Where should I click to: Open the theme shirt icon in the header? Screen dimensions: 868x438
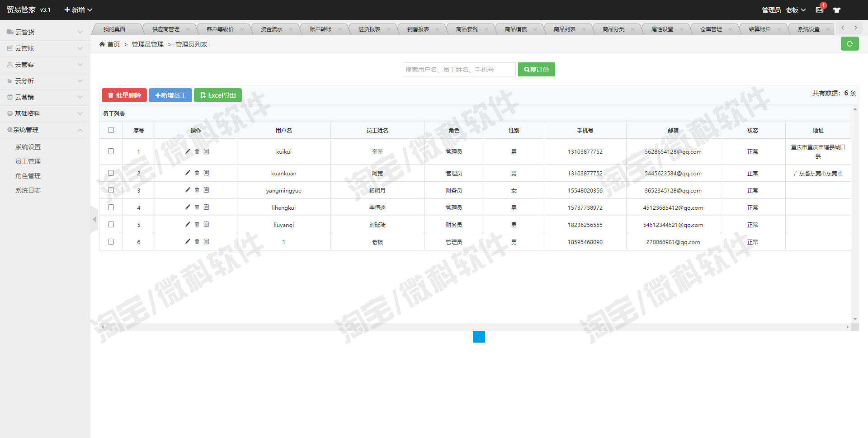837,10
